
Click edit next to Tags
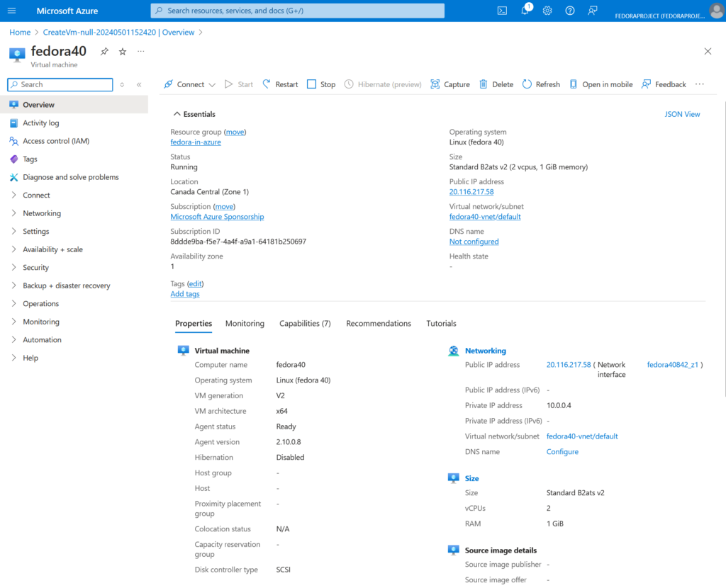[x=196, y=283]
